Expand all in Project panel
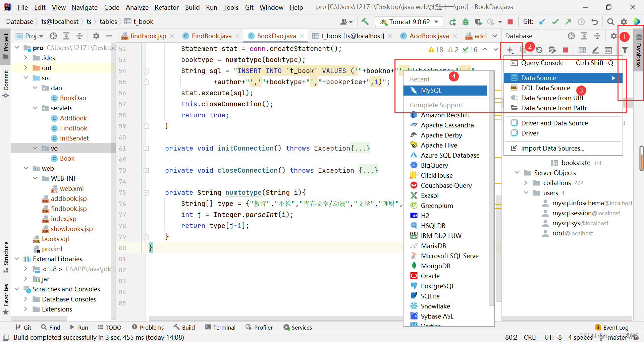Viewport: 644px width, 342px height. click(x=66, y=36)
